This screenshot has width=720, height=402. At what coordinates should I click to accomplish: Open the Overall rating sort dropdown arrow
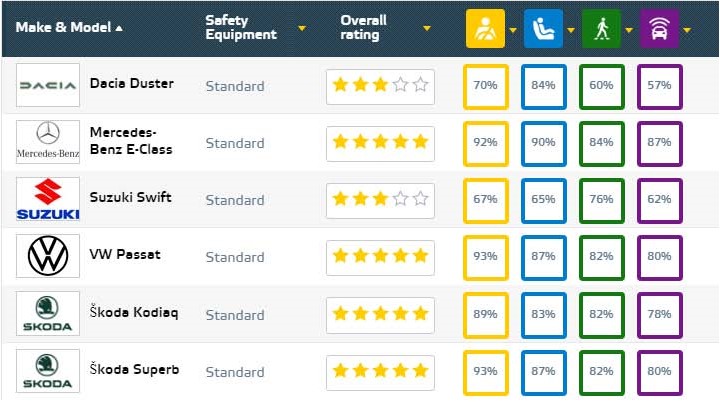428,28
